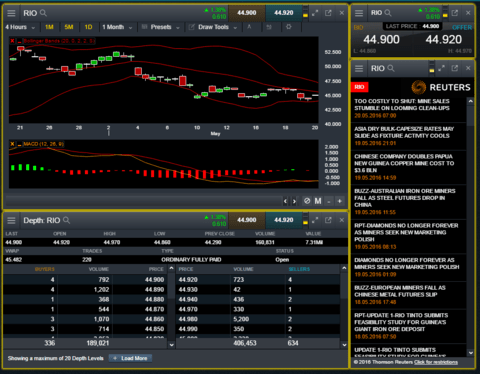
Task: Toggle Depth panel link group color indicator
Action: (x=305, y=220)
